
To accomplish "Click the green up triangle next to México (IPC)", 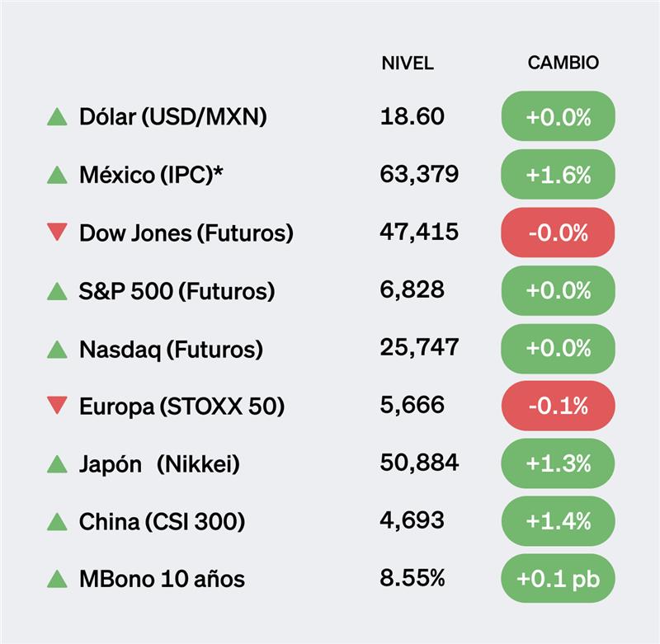I will [57, 175].
